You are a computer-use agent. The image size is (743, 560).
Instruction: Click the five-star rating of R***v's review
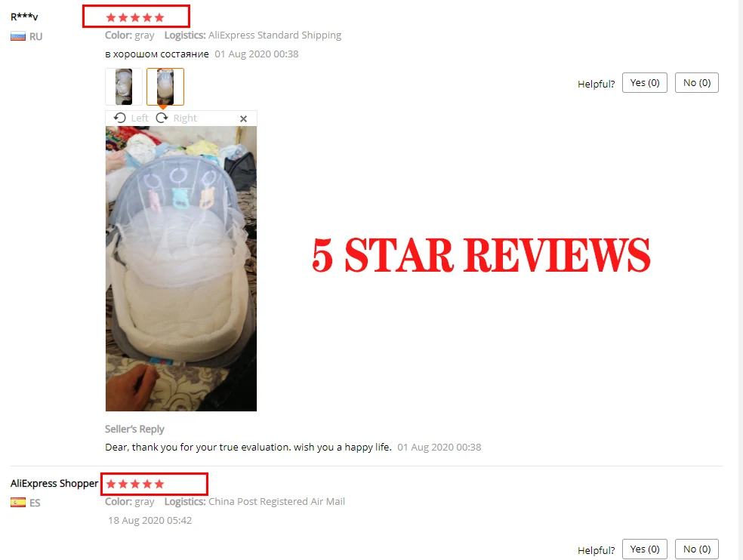point(135,18)
